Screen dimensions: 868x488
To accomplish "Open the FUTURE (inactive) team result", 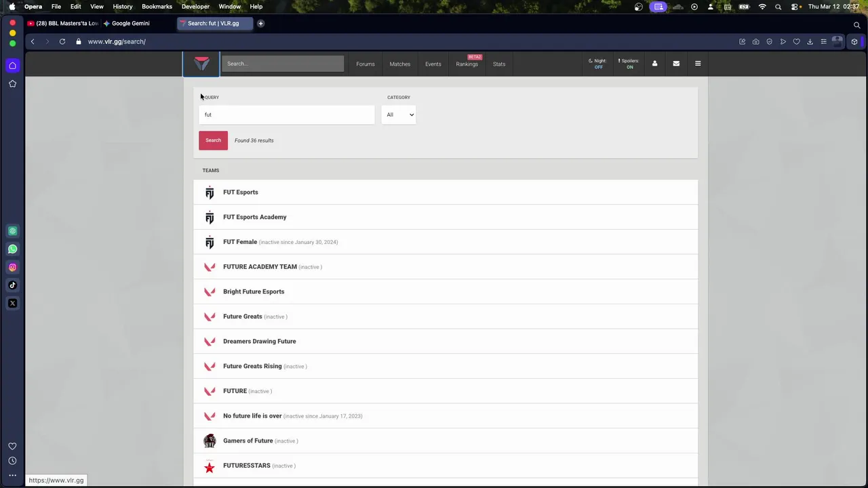I will (x=446, y=391).
